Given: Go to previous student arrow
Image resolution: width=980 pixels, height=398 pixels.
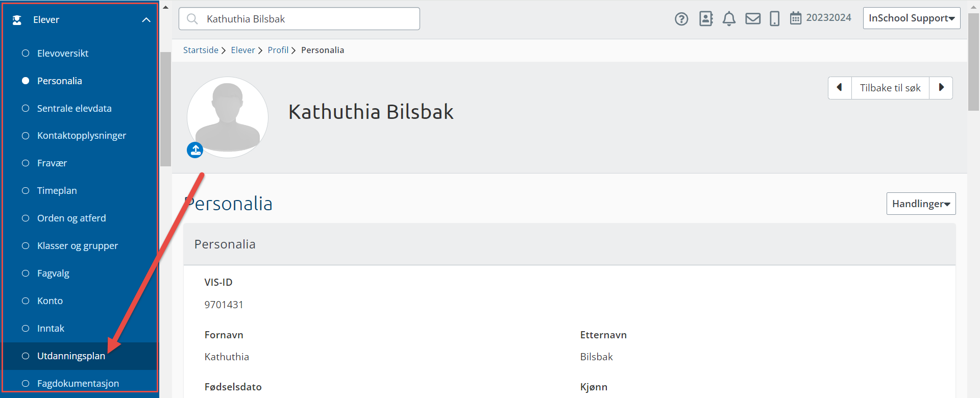Looking at the screenshot, I should point(840,88).
